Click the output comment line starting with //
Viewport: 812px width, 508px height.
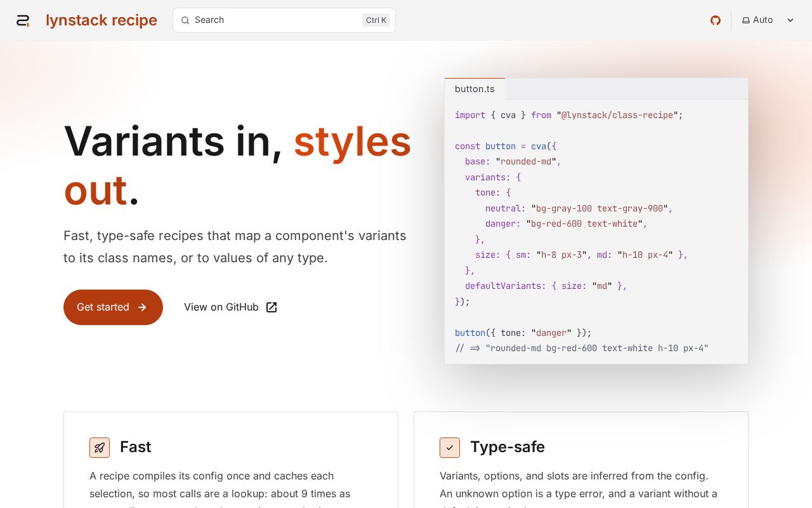(582, 348)
